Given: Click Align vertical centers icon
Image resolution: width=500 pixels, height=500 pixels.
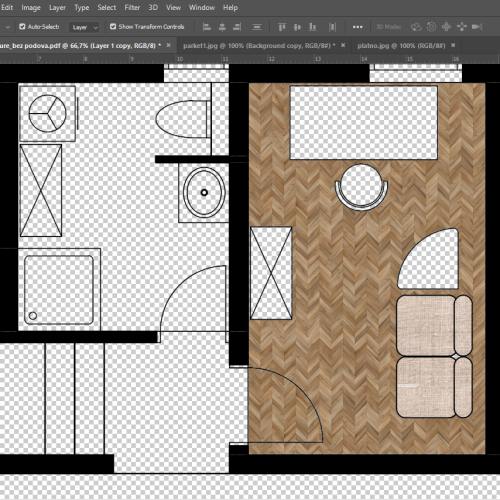Looking at the screenshot, I should 297,27.
